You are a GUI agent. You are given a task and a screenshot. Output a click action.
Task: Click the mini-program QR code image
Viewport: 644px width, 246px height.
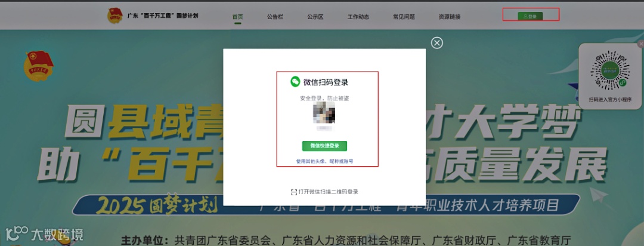[x=611, y=71]
